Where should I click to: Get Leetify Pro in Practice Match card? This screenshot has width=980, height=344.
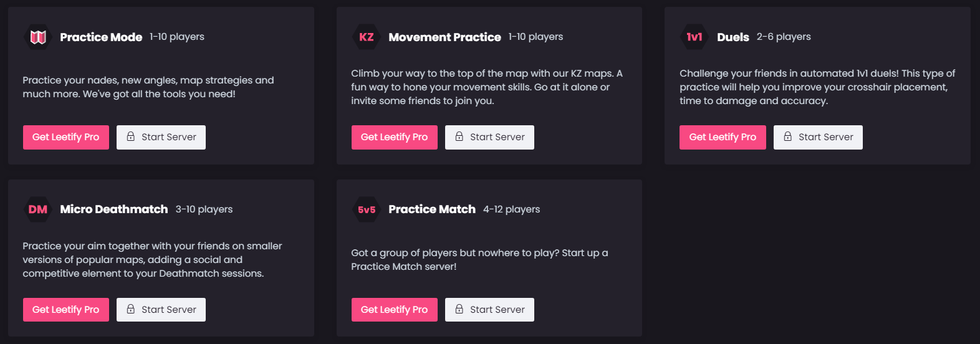point(395,310)
